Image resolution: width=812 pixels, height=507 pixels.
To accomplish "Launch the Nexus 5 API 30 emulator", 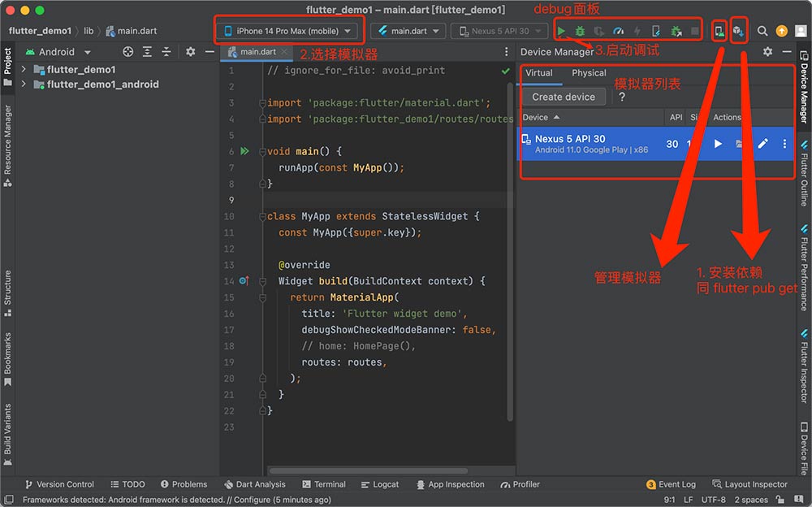I will tap(718, 144).
